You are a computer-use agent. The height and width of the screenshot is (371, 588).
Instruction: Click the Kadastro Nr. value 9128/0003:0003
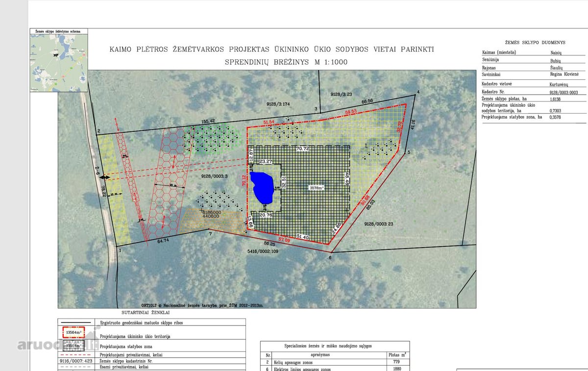(563, 92)
